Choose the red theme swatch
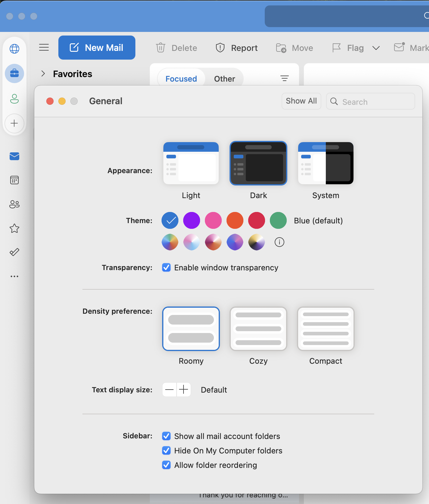Image resolution: width=429 pixels, height=504 pixels. point(257,220)
